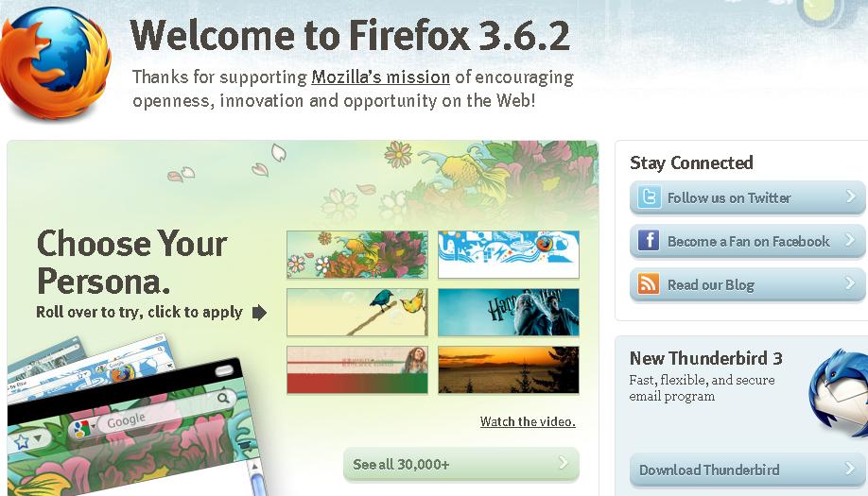Click the Firefox globe logo
The height and width of the screenshot is (496, 868).
54,62
